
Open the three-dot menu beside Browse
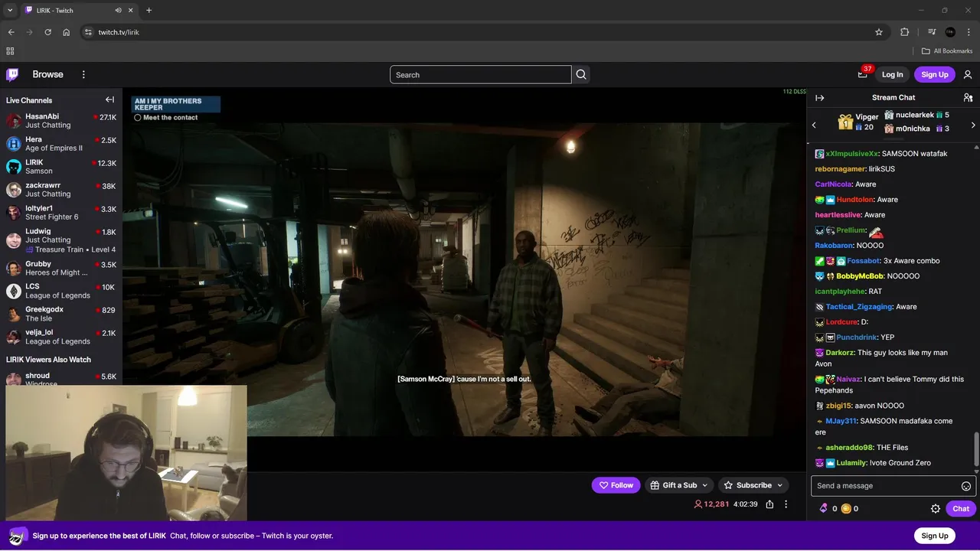click(83, 74)
